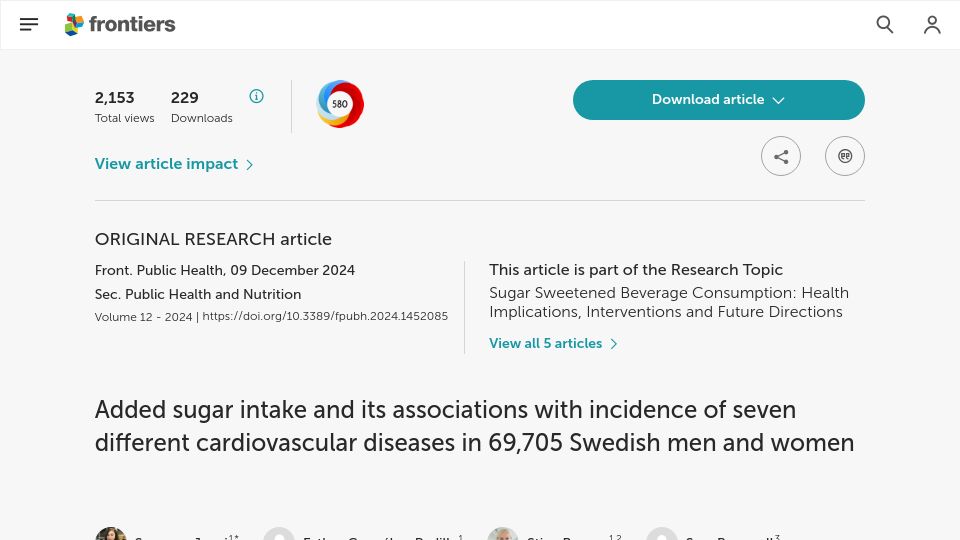Click Front. Public Health journal date line
The height and width of the screenshot is (540, 960).
click(225, 271)
